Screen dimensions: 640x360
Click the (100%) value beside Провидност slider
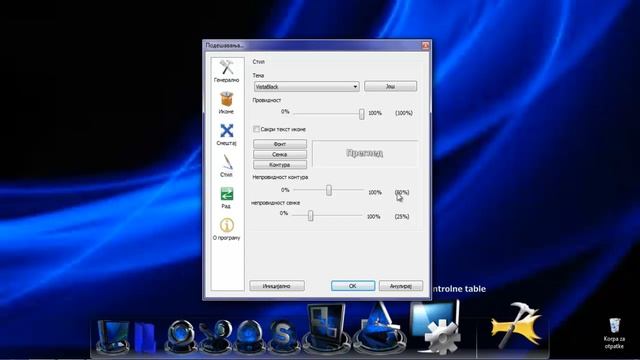404,113
